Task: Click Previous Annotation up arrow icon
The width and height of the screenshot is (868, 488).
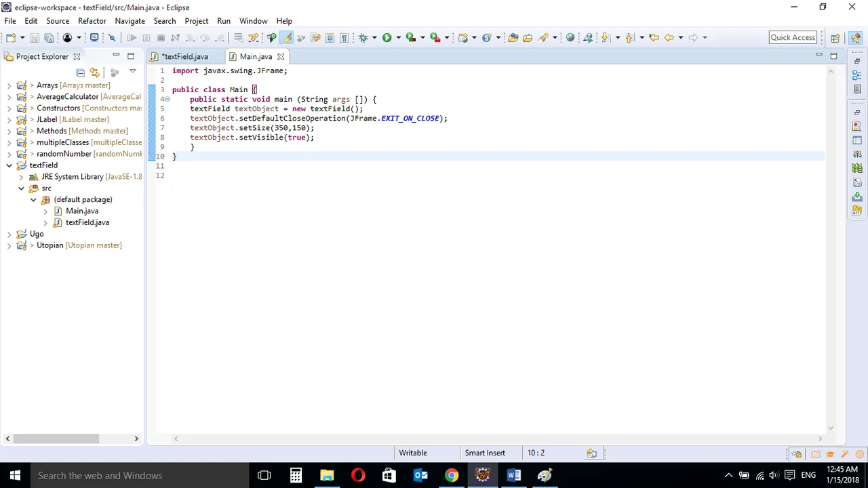Action: pyautogui.click(x=630, y=38)
